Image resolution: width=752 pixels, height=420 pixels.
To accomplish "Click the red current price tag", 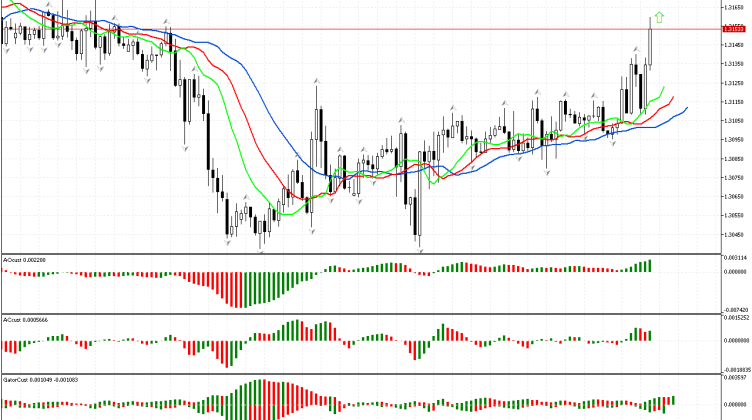I will 736,29.
